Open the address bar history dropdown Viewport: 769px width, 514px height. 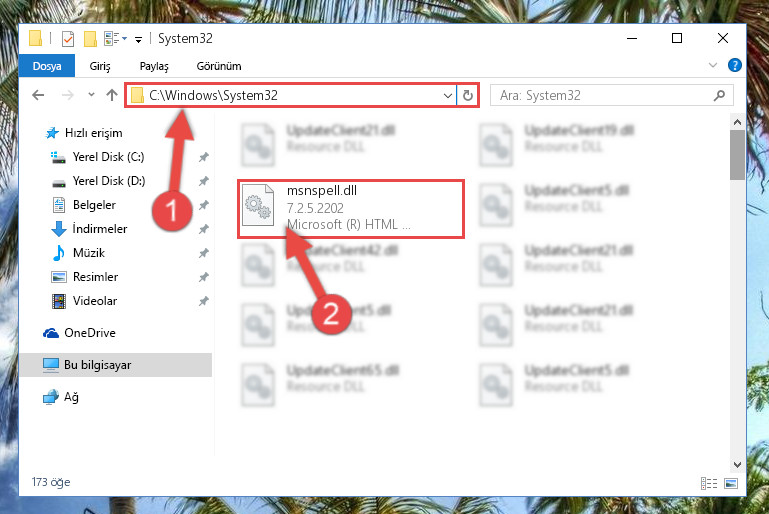(448, 95)
